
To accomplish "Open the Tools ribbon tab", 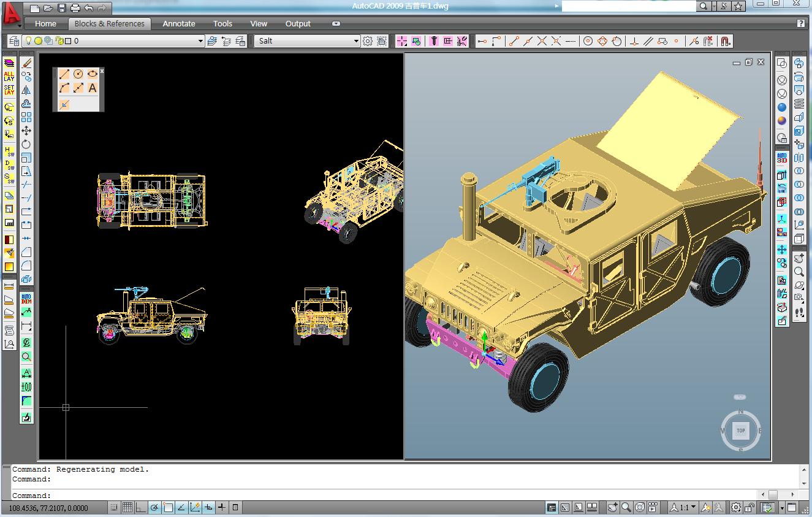I will [x=222, y=24].
